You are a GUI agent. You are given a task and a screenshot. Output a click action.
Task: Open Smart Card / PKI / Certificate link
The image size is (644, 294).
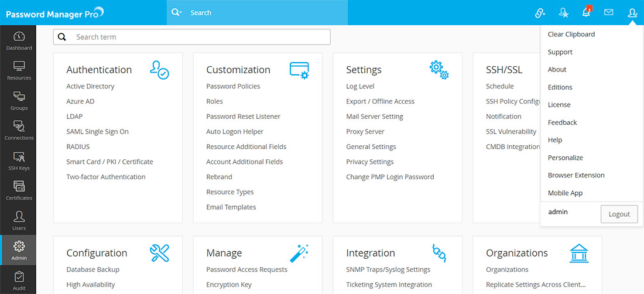pyautogui.click(x=109, y=162)
